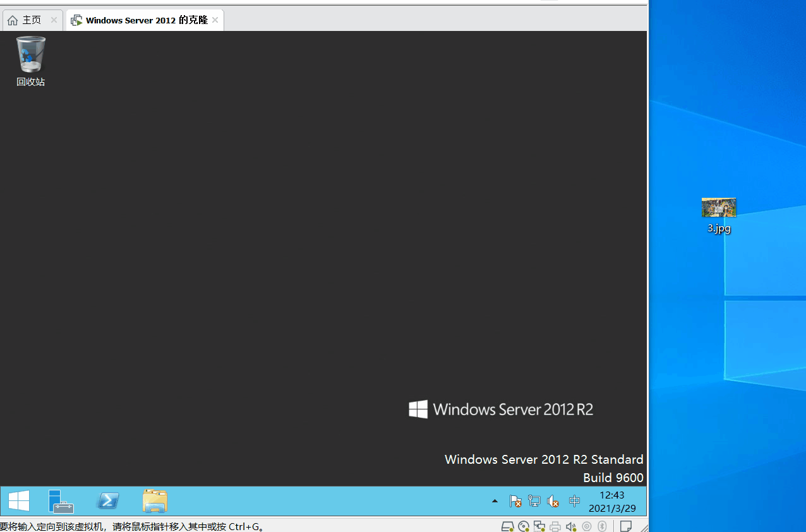The image size is (806, 532).
Task: Click the VMware webcam device icon
Action: coord(587,526)
